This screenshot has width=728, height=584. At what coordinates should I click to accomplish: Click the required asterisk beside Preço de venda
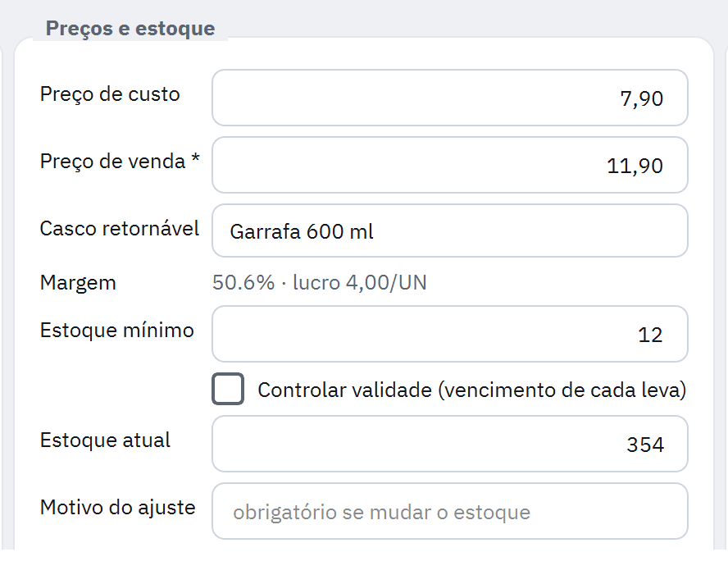195,158
